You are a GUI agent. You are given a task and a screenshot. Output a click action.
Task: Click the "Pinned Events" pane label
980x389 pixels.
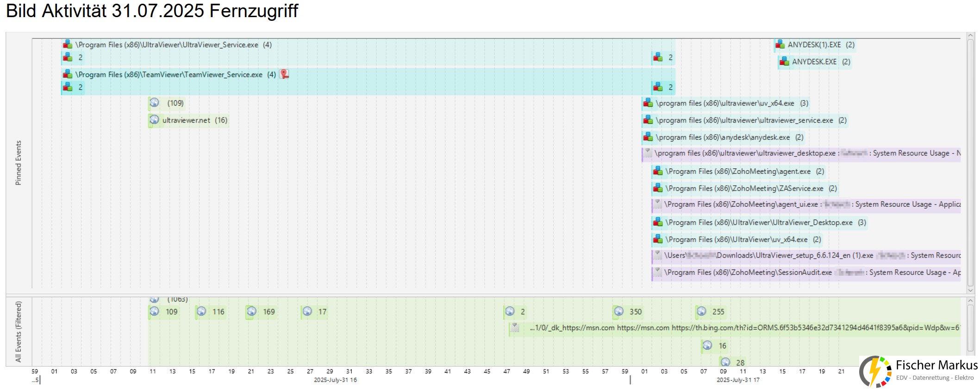click(x=19, y=163)
